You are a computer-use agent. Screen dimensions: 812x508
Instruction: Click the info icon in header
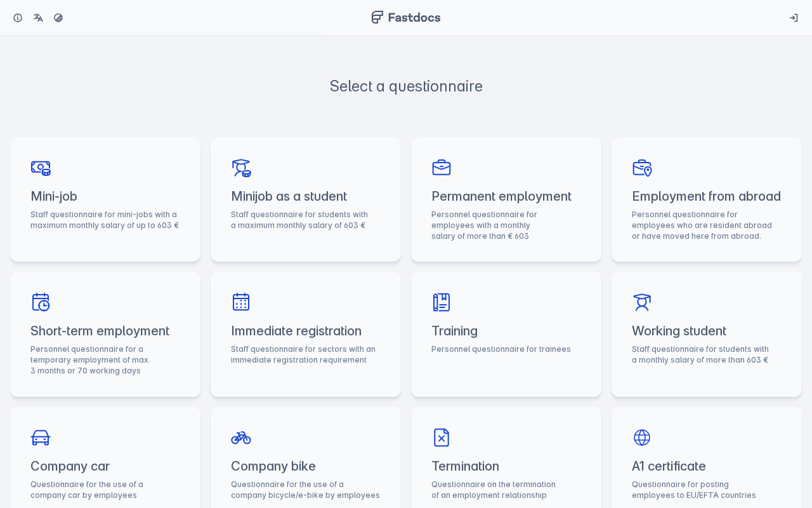[18, 18]
